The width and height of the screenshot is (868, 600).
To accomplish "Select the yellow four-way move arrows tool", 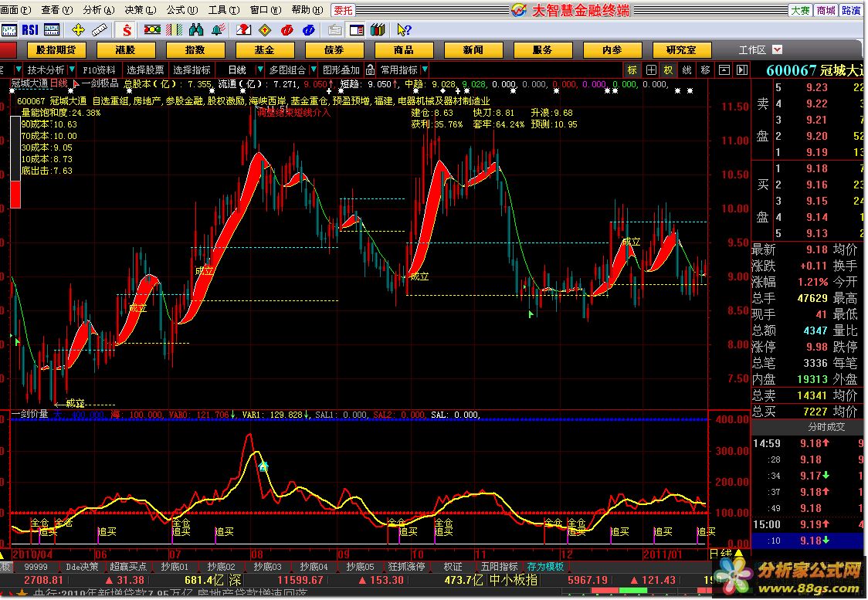I will coord(78,30).
